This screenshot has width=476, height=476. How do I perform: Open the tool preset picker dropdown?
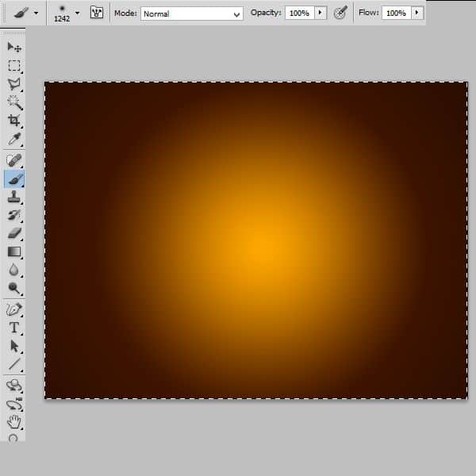(36, 13)
